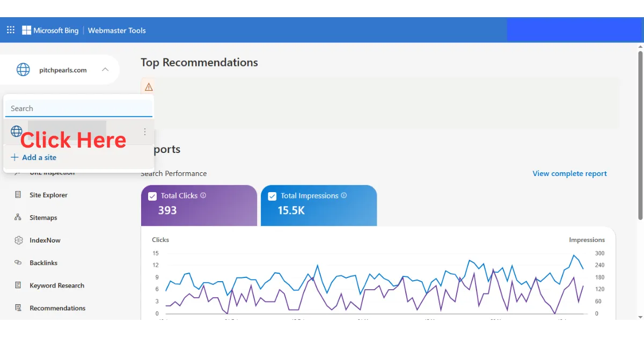Open the three-dot site options menu
Viewport: 644px width, 337px height.
(144, 131)
